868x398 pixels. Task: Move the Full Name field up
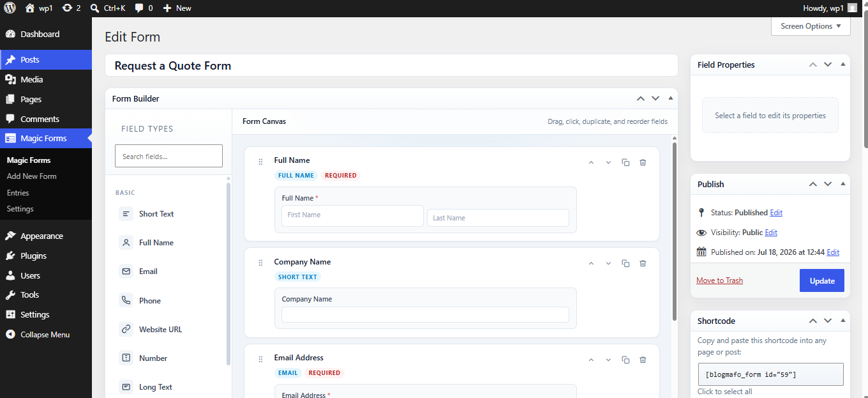591,162
